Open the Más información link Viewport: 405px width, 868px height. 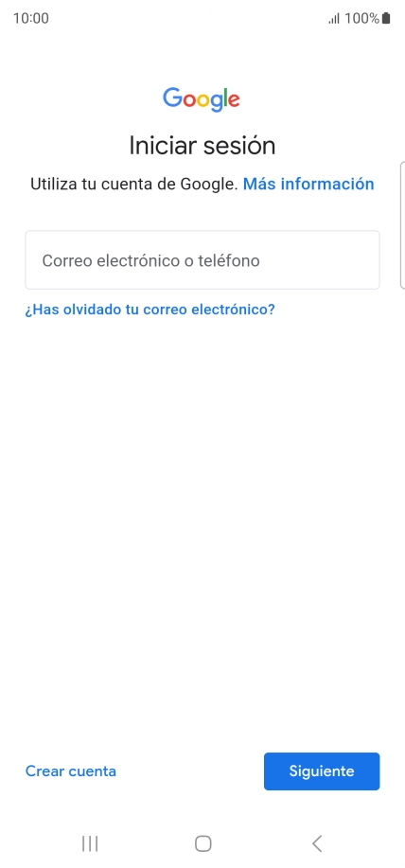tap(308, 184)
